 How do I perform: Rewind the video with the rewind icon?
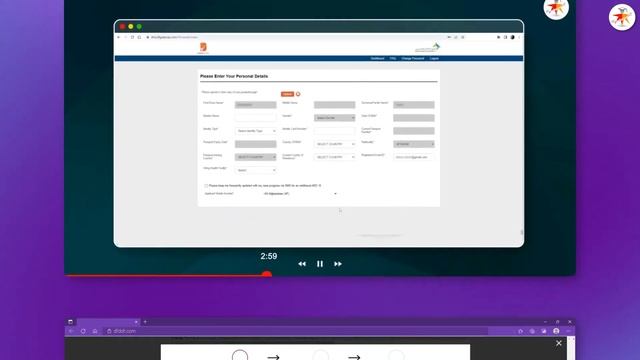(x=302, y=264)
